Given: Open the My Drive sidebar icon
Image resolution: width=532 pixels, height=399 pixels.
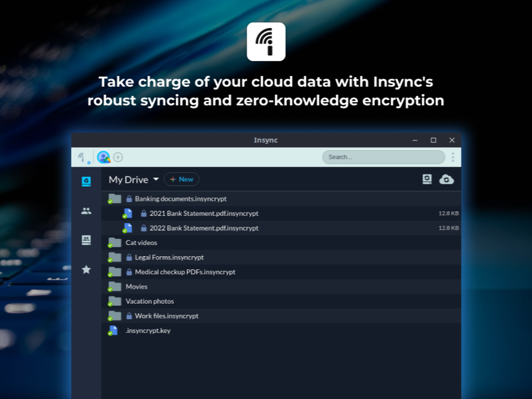Looking at the screenshot, I should (86, 181).
